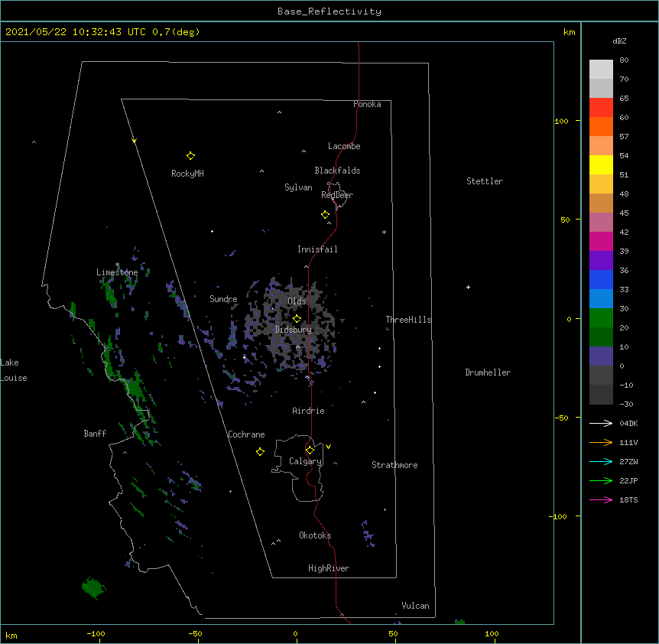Pick the magenta 42-39 dBZ color band

(x=601, y=241)
